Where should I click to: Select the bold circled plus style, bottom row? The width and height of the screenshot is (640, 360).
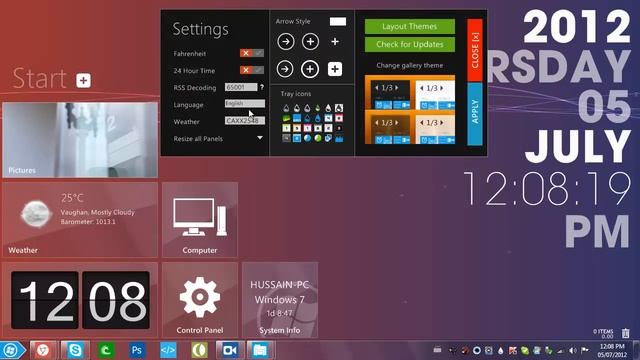point(310,69)
